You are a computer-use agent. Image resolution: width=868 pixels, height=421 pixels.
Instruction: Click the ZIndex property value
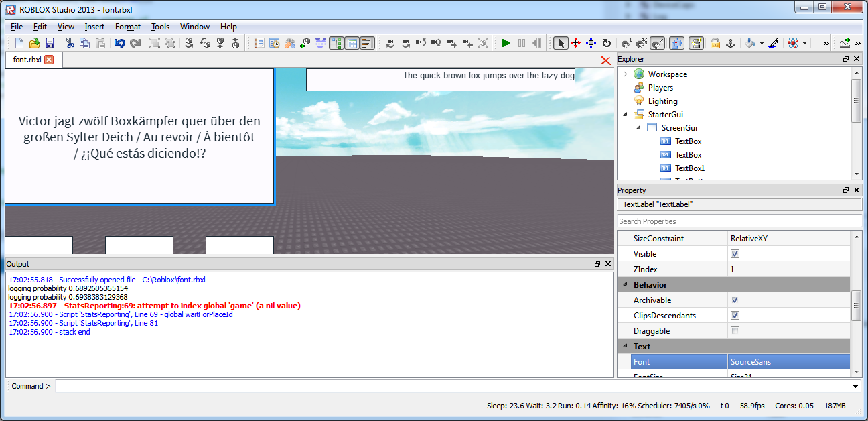[789, 269]
